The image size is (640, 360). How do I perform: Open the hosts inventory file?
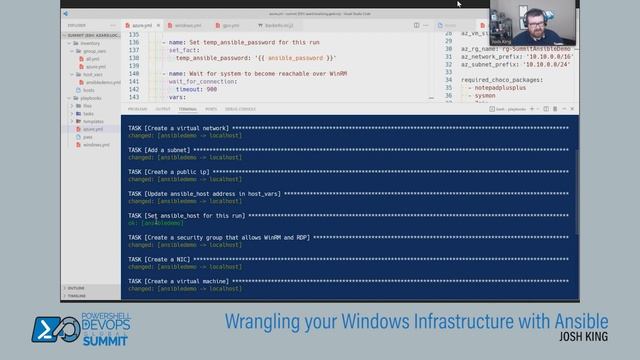(x=89, y=90)
